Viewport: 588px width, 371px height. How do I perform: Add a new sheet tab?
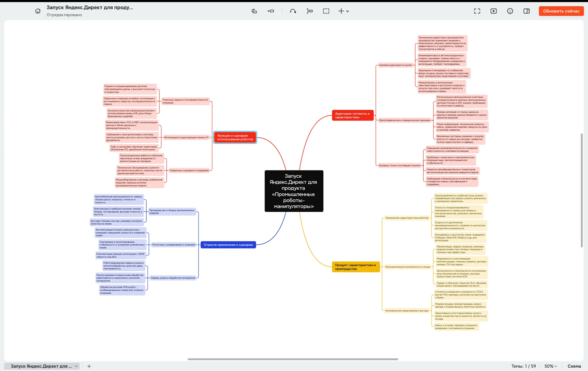click(x=89, y=366)
